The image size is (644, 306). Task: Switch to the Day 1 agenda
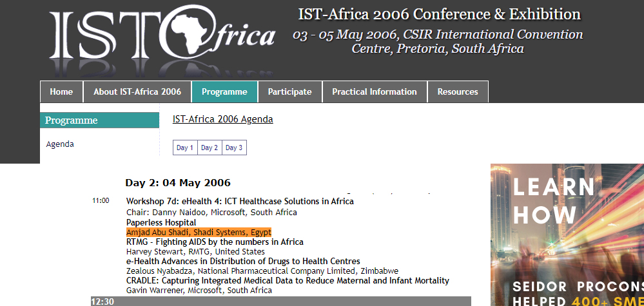coord(185,148)
